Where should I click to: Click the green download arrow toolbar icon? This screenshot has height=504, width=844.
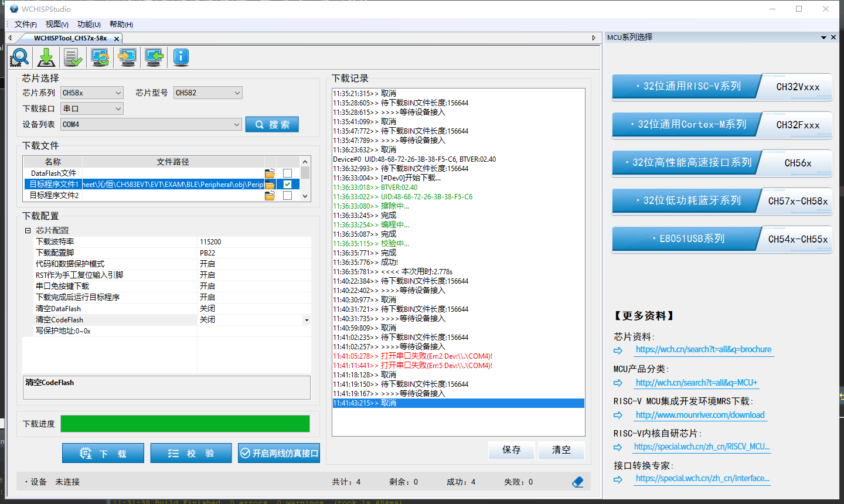pos(46,57)
